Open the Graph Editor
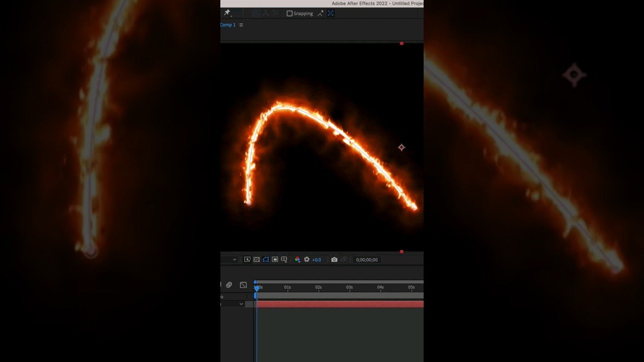Image resolution: width=644 pixels, height=362 pixels. [x=244, y=285]
